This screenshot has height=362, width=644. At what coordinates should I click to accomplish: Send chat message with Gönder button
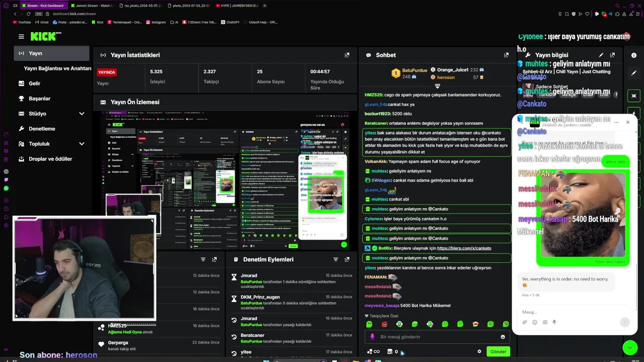pyautogui.click(x=498, y=351)
